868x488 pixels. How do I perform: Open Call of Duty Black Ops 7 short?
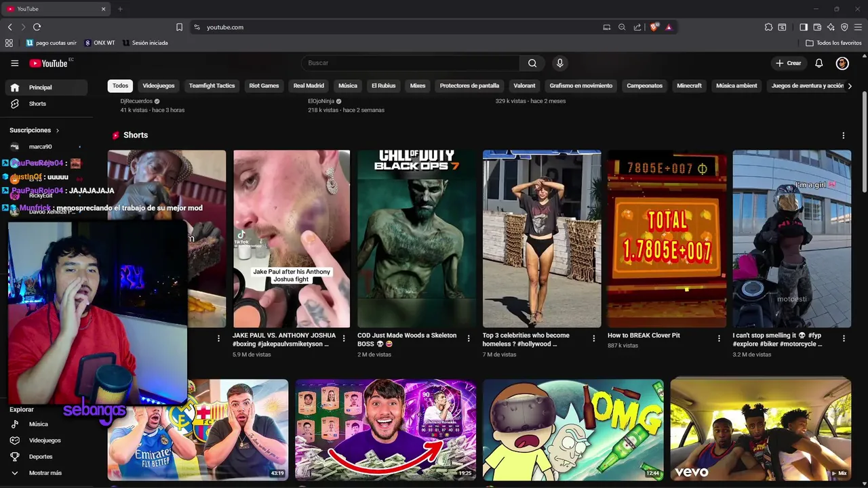point(417,239)
